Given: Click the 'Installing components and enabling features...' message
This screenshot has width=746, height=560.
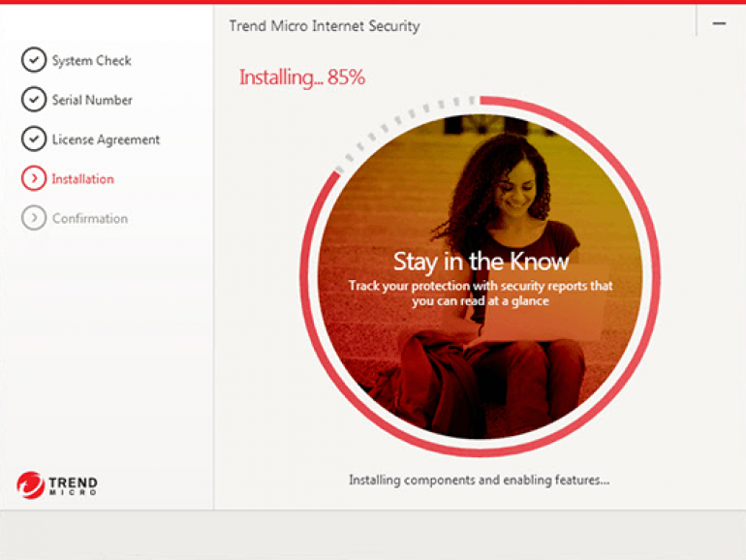Looking at the screenshot, I should pos(480,480).
